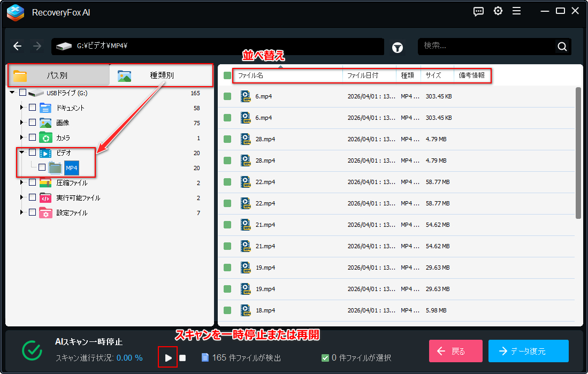The width and height of the screenshot is (588, 374).
Task: Resume scan with the play button
Action: click(168, 358)
